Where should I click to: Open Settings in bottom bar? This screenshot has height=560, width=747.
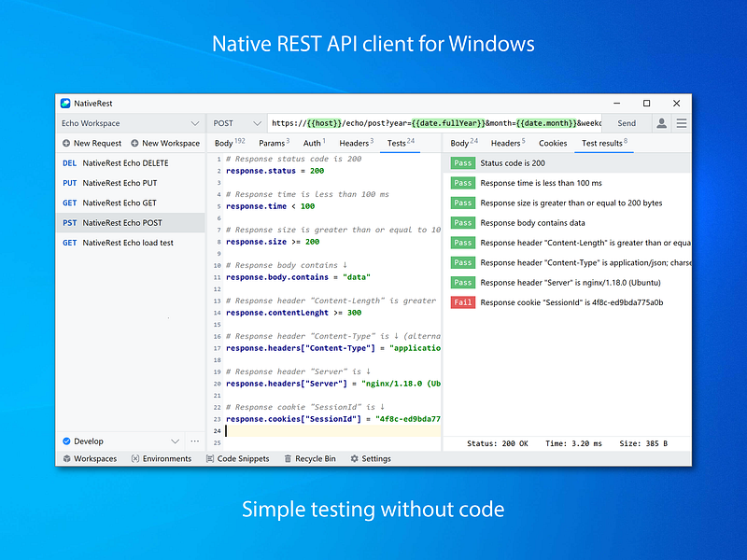tap(371, 458)
